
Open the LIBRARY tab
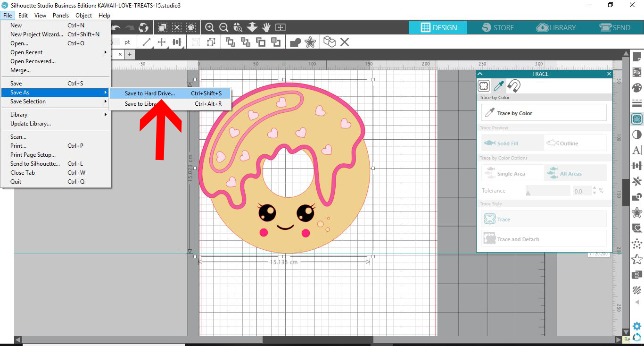coord(556,27)
